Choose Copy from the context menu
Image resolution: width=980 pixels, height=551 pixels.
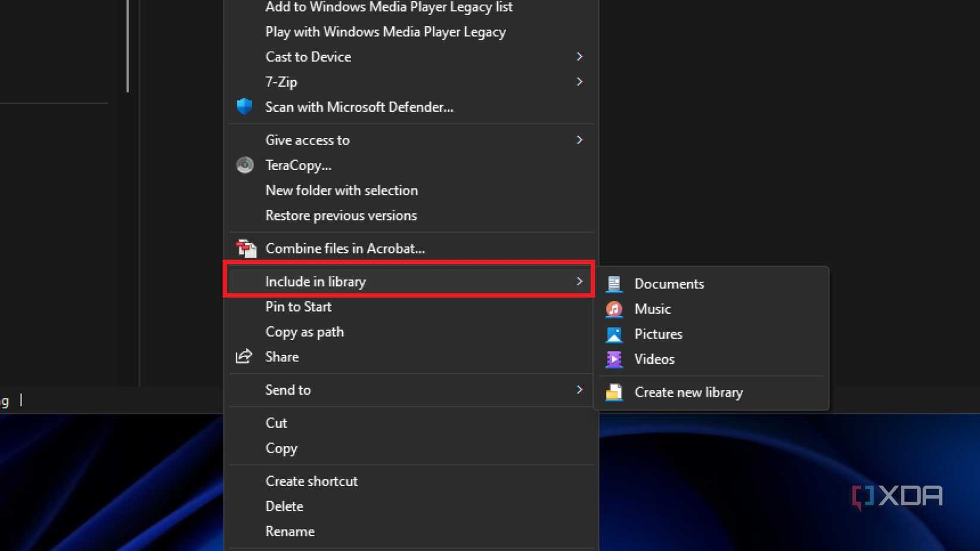[412, 448]
